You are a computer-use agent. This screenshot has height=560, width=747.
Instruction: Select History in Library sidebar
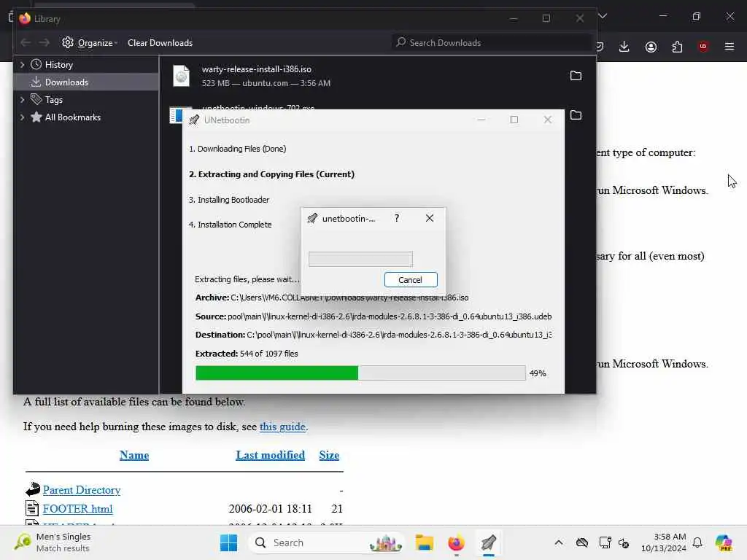point(58,65)
